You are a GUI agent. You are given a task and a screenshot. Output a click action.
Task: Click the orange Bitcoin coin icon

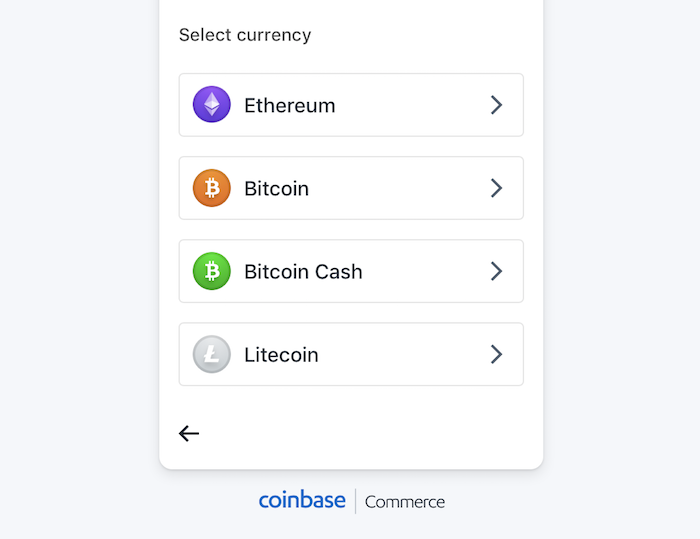click(211, 188)
